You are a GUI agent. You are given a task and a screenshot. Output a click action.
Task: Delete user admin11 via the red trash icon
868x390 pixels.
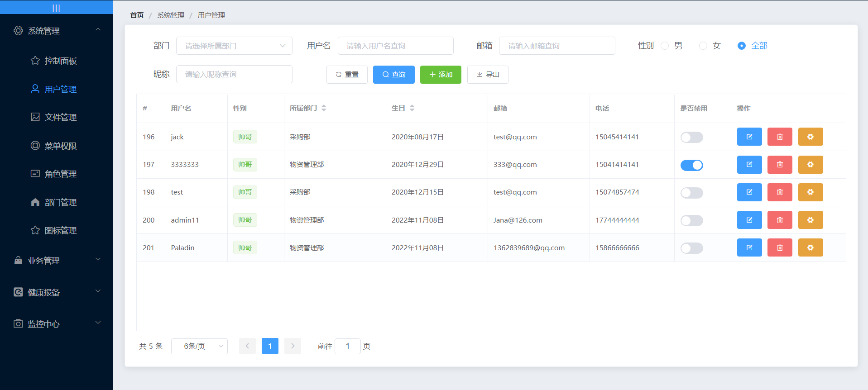click(780, 220)
